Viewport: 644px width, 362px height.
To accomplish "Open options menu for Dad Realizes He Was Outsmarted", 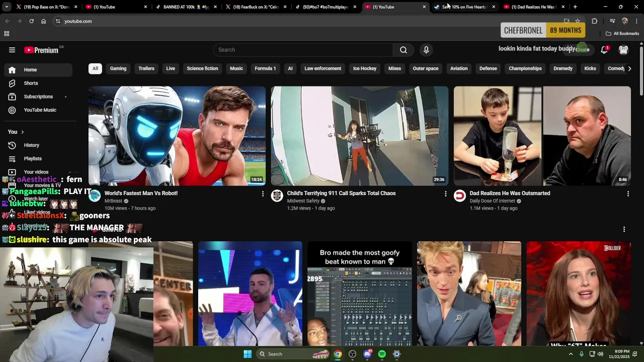I will click(628, 194).
